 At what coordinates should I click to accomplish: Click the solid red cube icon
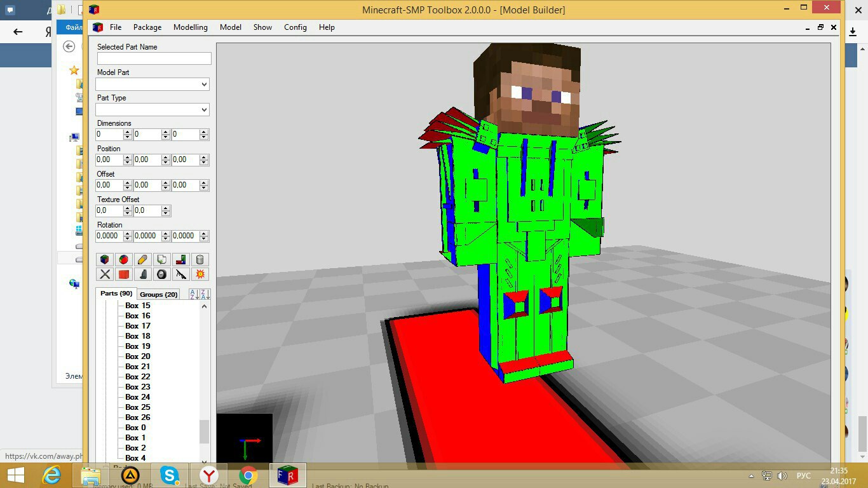[124, 274]
